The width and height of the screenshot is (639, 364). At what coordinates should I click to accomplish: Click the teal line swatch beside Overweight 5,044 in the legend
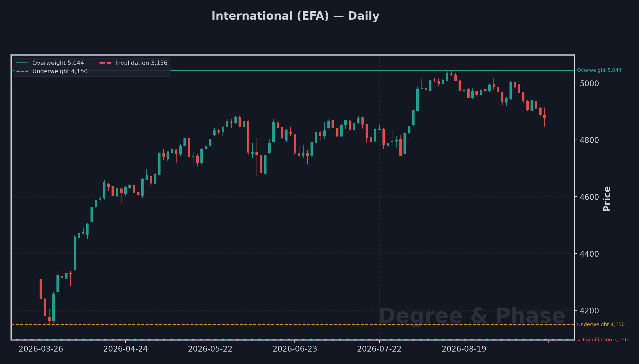point(22,63)
